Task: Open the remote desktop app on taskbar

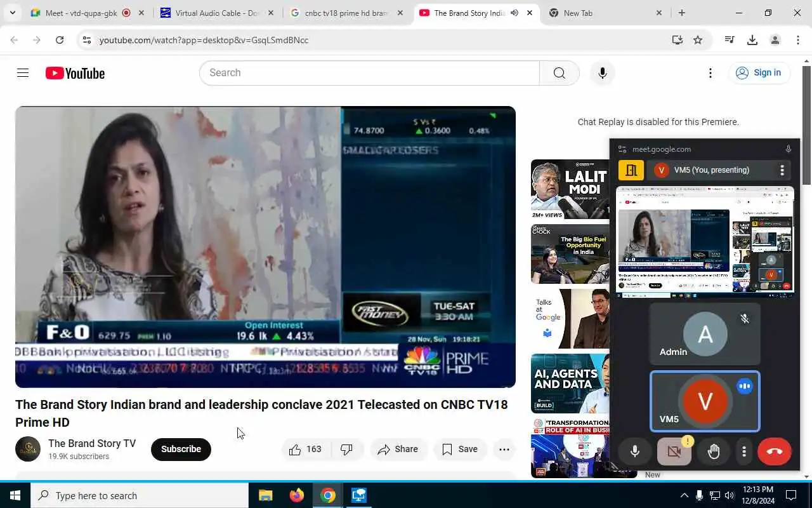Action: click(359, 495)
